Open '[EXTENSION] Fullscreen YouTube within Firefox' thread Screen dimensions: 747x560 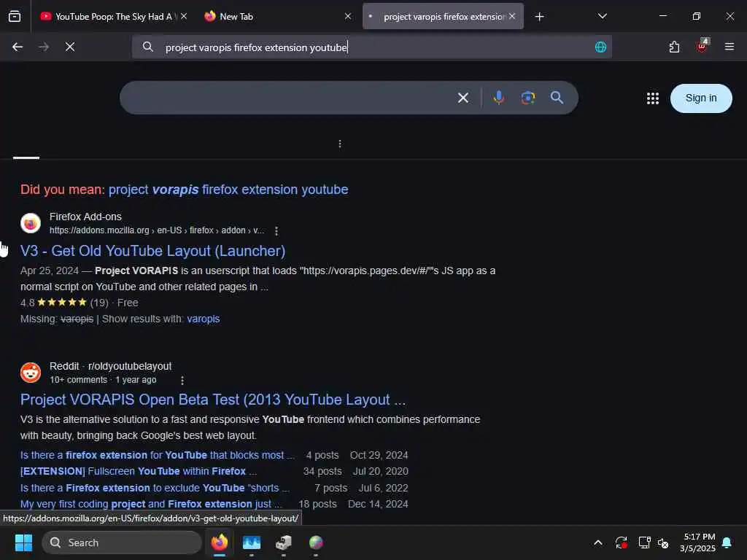click(139, 472)
